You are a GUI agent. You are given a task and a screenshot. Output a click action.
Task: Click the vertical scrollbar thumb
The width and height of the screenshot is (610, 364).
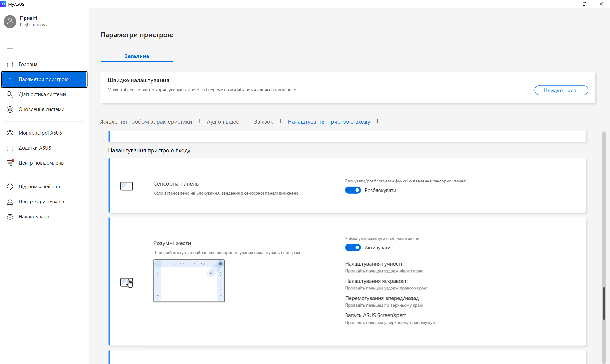tap(604, 303)
